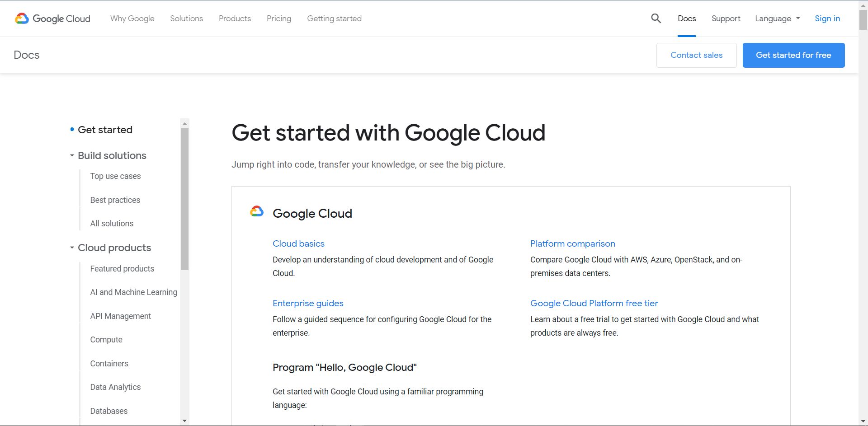The width and height of the screenshot is (868, 426).
Task: Select Get started in sidebar
Action: 105,130
